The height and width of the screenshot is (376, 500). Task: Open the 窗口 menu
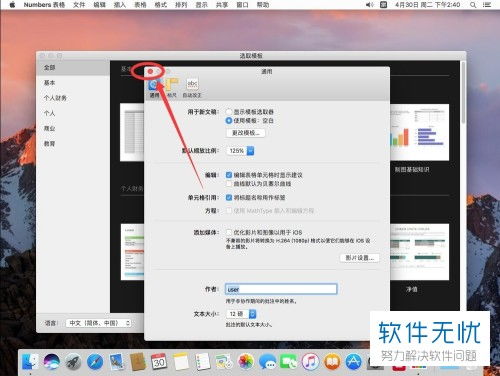[x=242, y=5]
